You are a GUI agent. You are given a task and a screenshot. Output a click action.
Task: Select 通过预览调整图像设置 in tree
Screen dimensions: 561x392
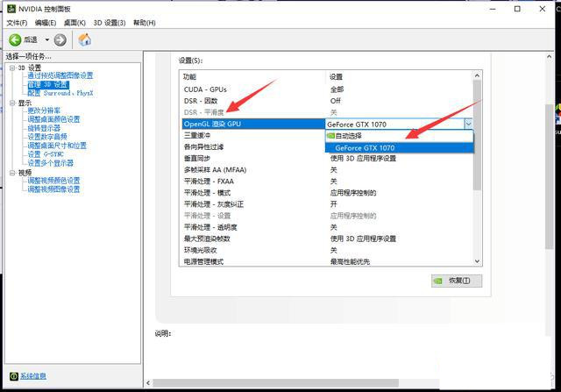60,75
